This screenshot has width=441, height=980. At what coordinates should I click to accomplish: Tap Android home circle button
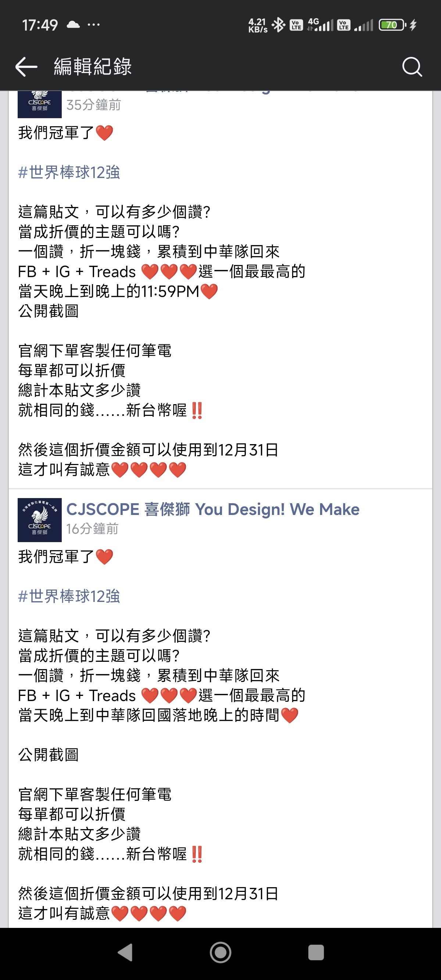pyautogui.click(x=220, y=953)
